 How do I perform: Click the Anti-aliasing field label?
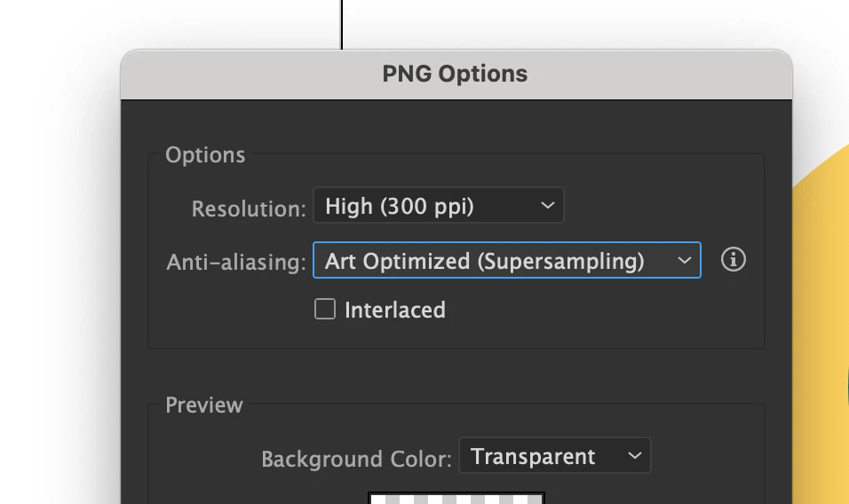pyautogui.click(x=236, y=263)
